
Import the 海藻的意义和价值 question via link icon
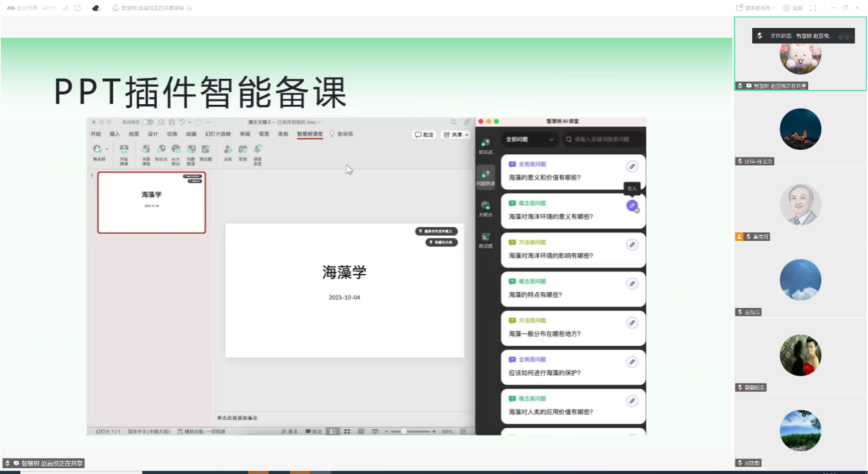[x=631, y=167]
